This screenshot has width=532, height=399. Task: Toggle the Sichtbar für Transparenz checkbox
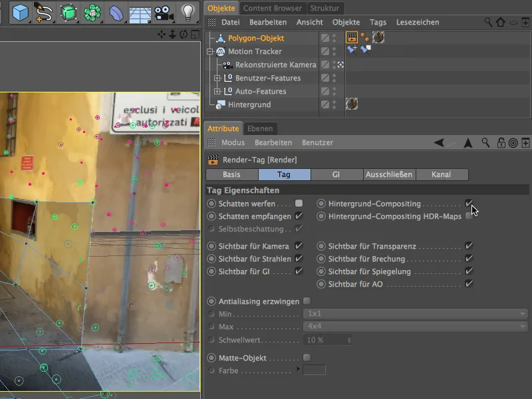(469, 245)
